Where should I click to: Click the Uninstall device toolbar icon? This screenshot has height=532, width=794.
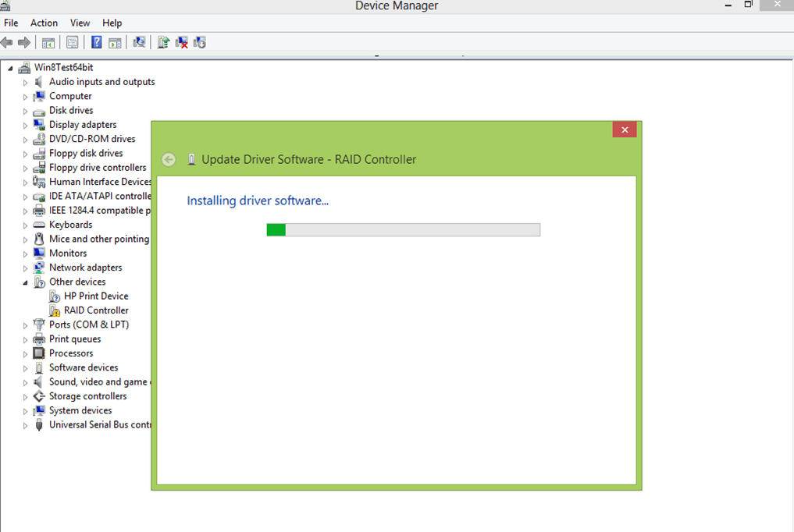pos(181,42)
